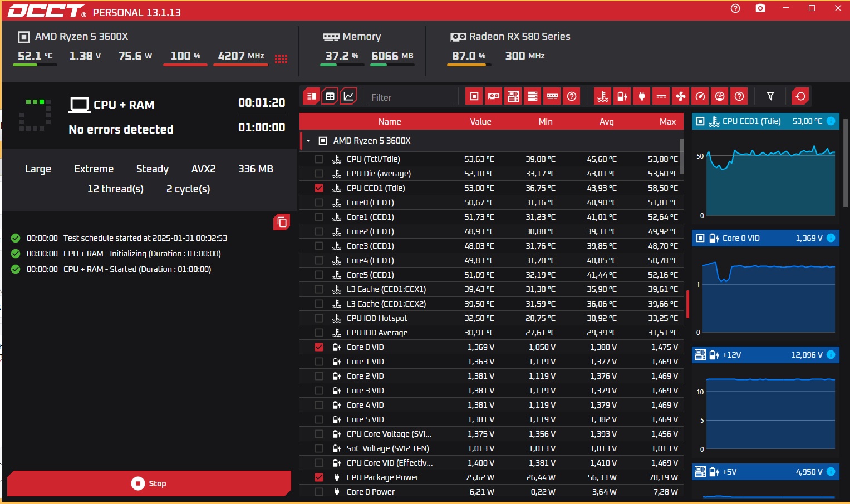
Task: Click the CPU CCD1 (Tdie) graph area
Action: point(770,180)
